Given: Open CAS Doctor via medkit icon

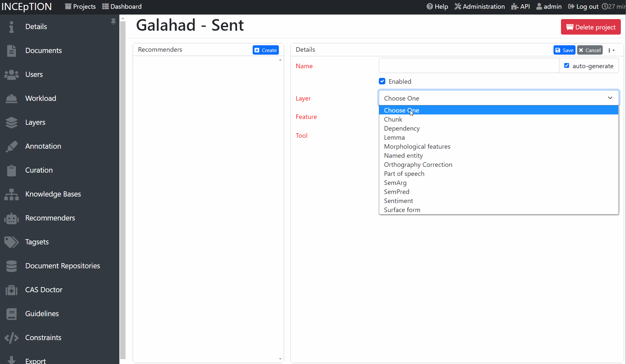Looking at the screenshot, I should [x=12, y=290].
